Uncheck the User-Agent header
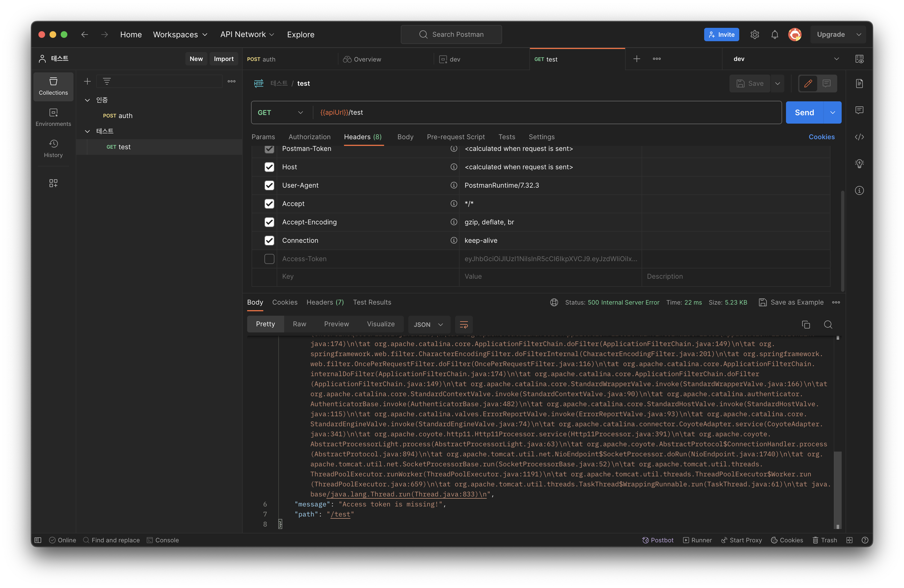904x588 pixels. coord(269,185)
